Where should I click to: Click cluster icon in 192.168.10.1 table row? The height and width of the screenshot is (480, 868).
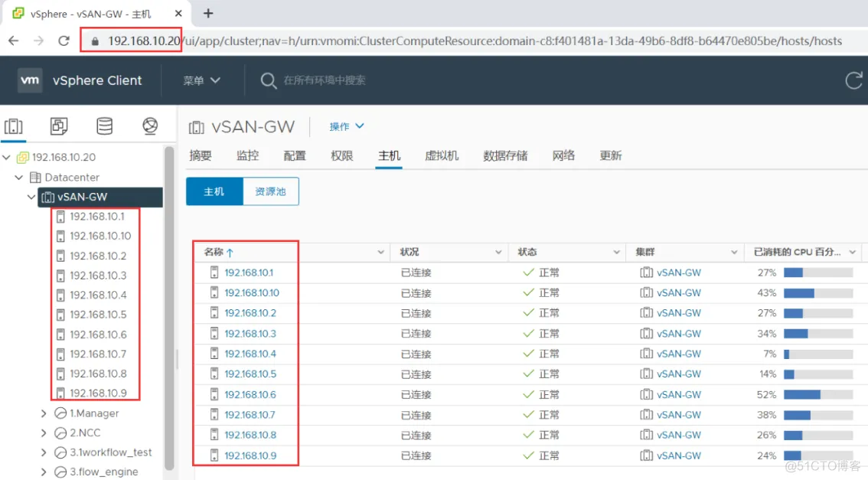pos(646,273)
